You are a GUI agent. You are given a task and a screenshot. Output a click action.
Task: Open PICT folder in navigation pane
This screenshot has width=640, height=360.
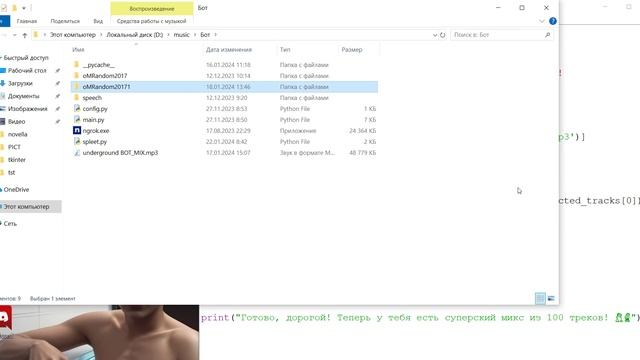pyautogui.click(x=14, y=147)
